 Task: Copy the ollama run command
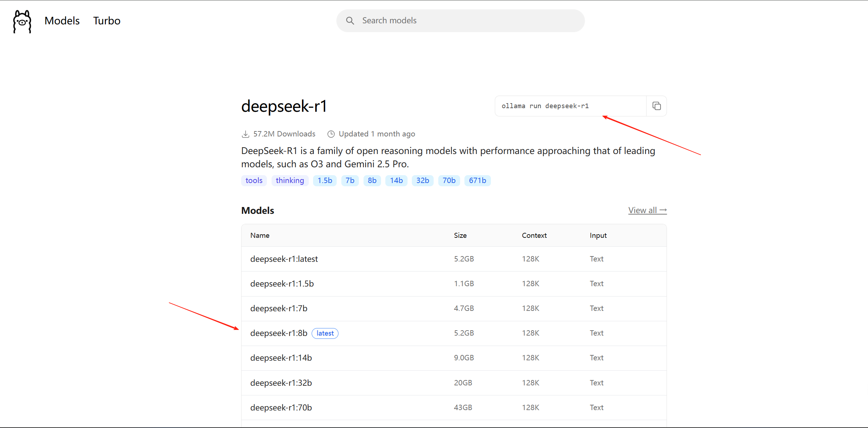(656, 106)
